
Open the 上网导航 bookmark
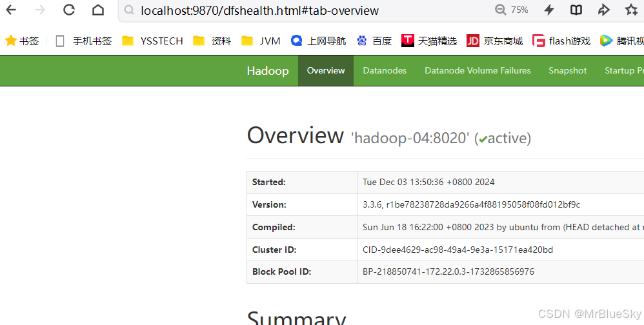click(318, 41)
